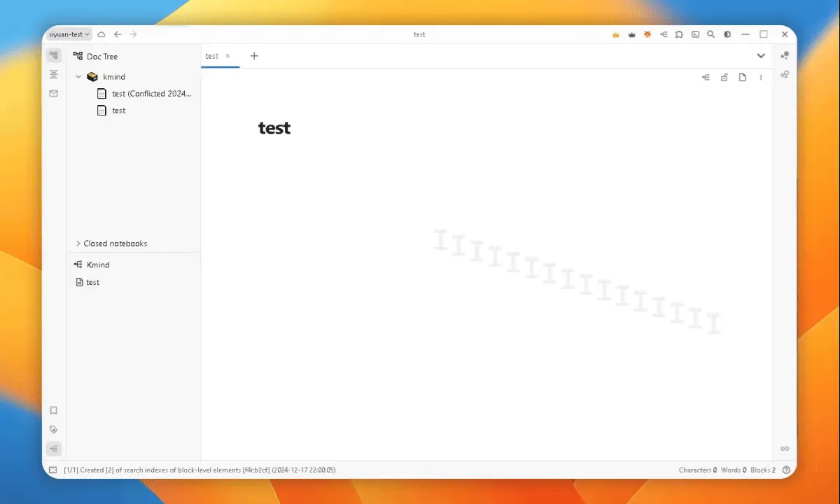
Task: Toggle the document edit lock icon
Action: (724, 78)
